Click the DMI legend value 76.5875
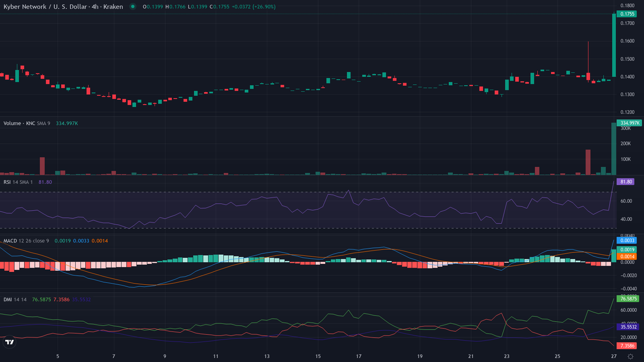644x362 pixels. [42, 299]
